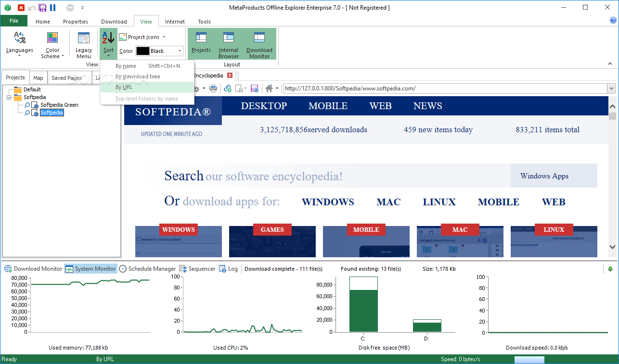Click DESKTOP link on Softpedia page

[264, 106]
